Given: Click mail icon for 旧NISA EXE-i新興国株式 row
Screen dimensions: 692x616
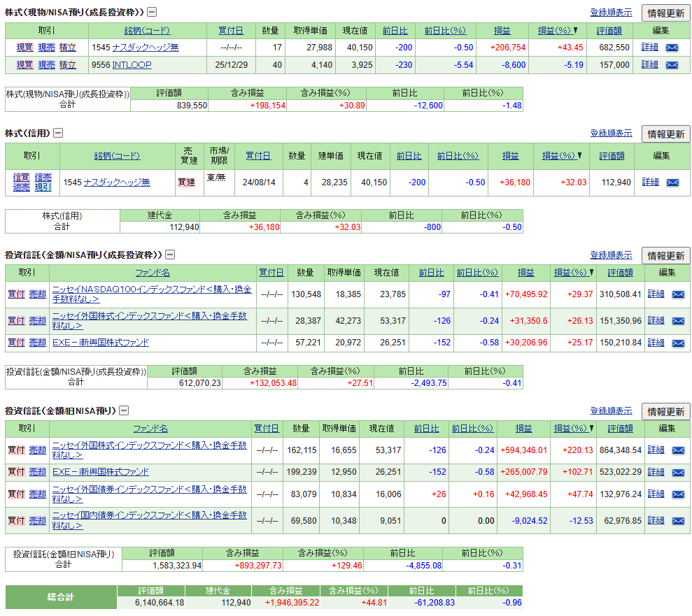Looking at the screenshot, I should pos(678,472).
